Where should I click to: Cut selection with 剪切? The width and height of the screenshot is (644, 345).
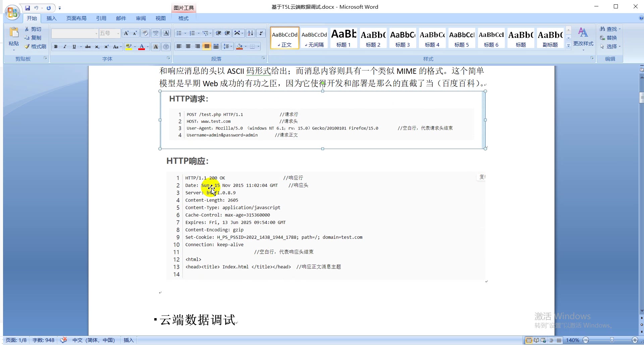click(33, 29)
